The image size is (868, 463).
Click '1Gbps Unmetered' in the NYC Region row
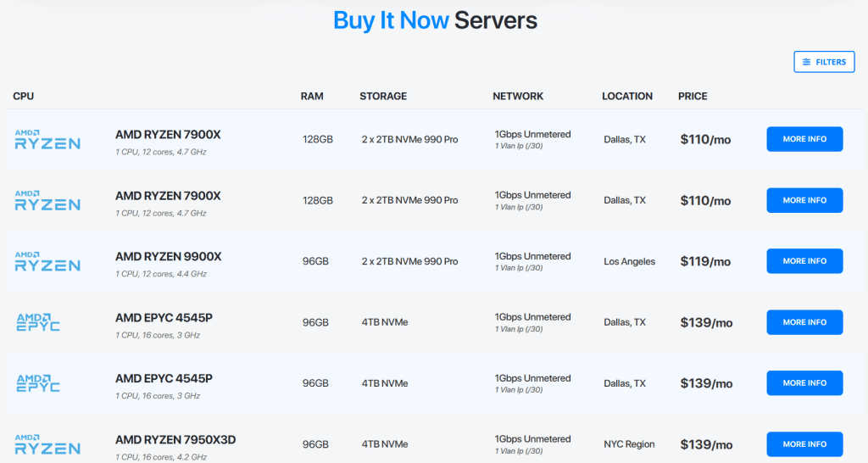(x=532, y=439)
